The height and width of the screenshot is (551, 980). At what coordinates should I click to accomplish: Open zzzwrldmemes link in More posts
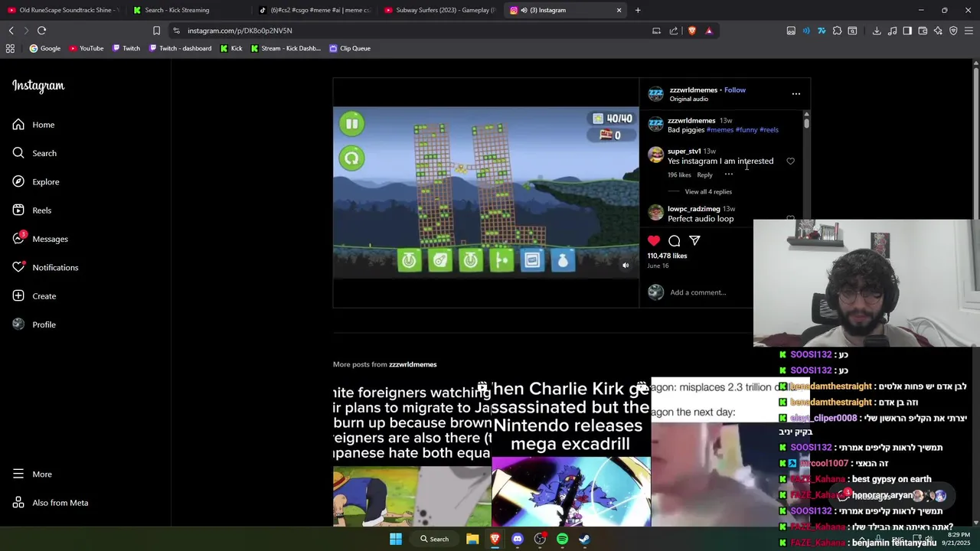(x=413, y=364)
